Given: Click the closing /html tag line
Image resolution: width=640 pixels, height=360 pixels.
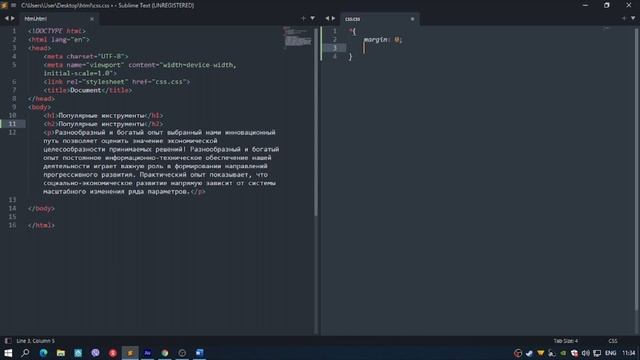Looking at the screenshot, I should click(x=41, y=225).
